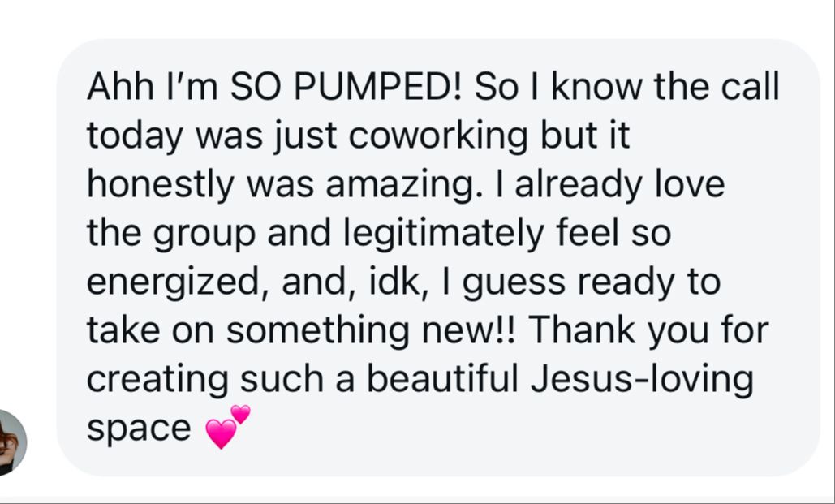The image size is (835, 504).
Task: Click the pink double hearts emoji
Action: pyautogui.click(x=227, y=427)
